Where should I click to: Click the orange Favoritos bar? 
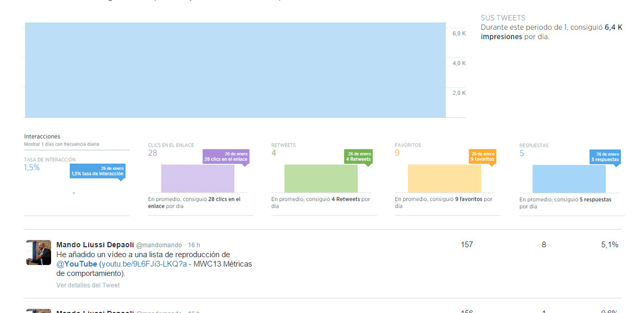[444, 179]
